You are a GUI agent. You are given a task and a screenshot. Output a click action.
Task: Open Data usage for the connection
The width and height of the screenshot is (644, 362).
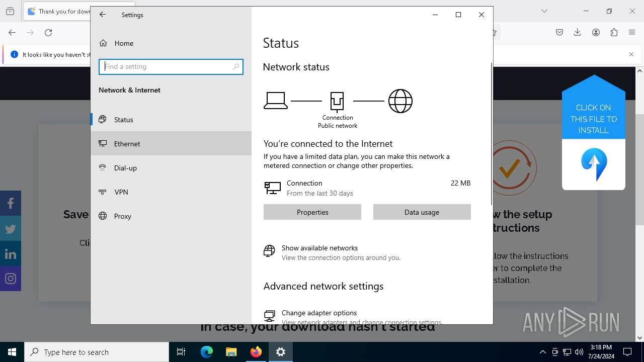click(x=422, y=212)
